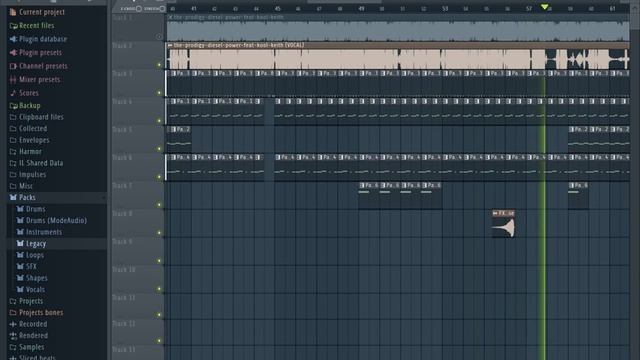Select the Track 1 label
Image resolution: width=640 pixels, height=360 pixels.
(x=122, y=18)
